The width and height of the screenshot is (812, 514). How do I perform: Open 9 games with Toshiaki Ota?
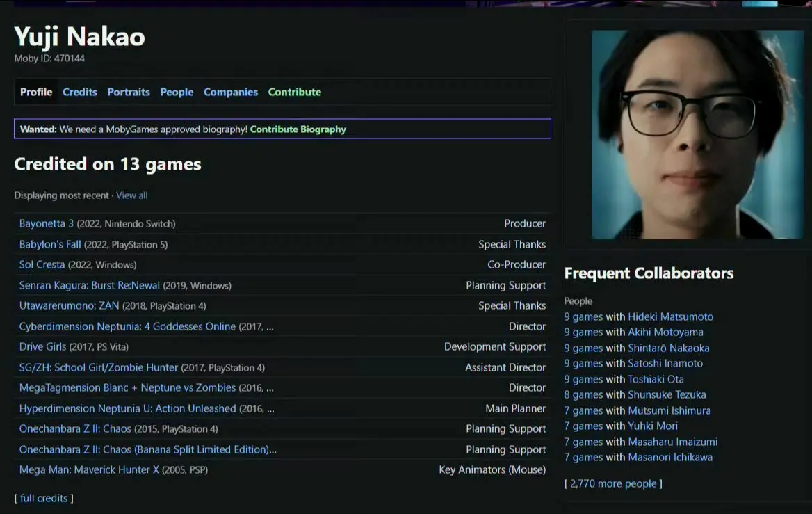[624, 379]
